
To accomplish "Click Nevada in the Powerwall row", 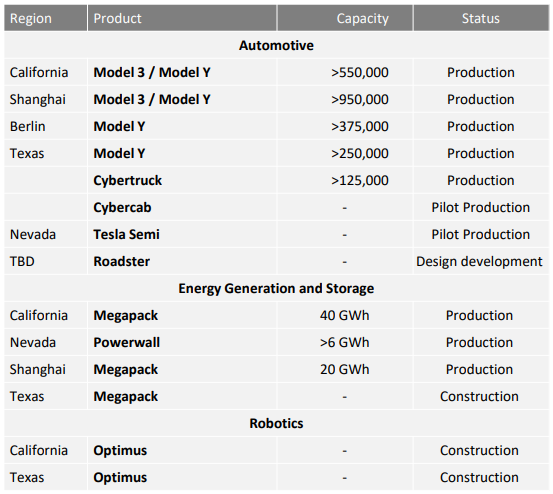I will (33, 342).
